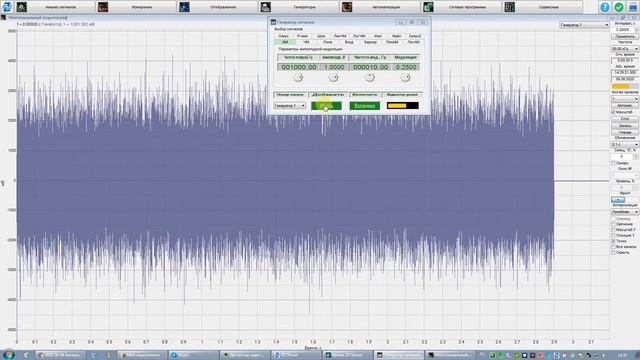Open the Частота dropdown
The width and height of the screenshot is (640, 360).
pos(624,49)
